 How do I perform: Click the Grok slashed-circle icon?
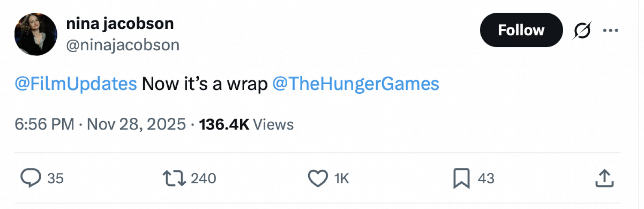click(x=582, y=31)
